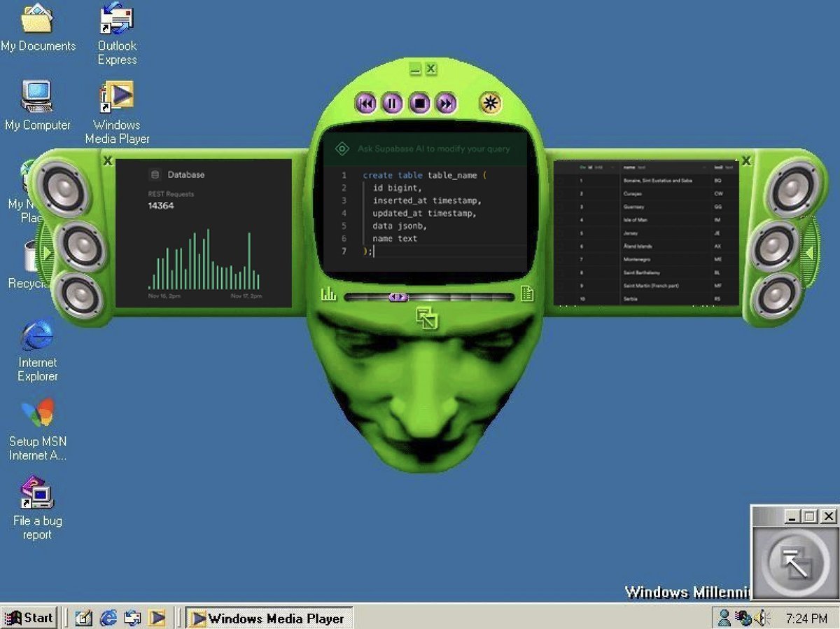Viewport: 840px width, 629px height.
Task: Open the Start menu
Action: [29, 617]
